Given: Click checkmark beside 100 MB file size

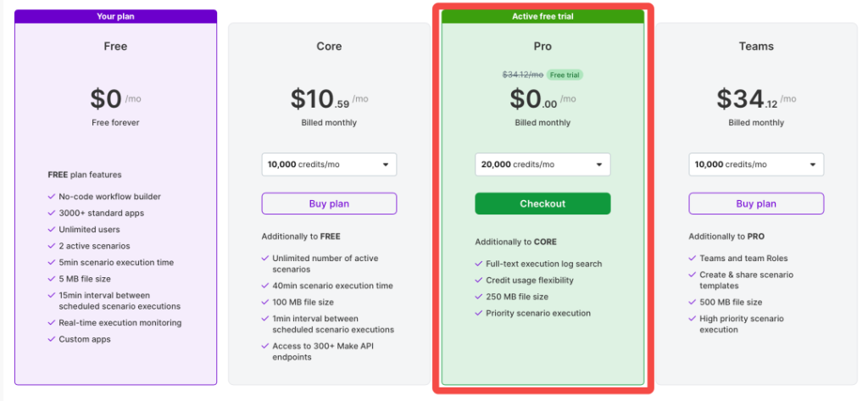Looking at the screenshot, I should pos(266,303).
